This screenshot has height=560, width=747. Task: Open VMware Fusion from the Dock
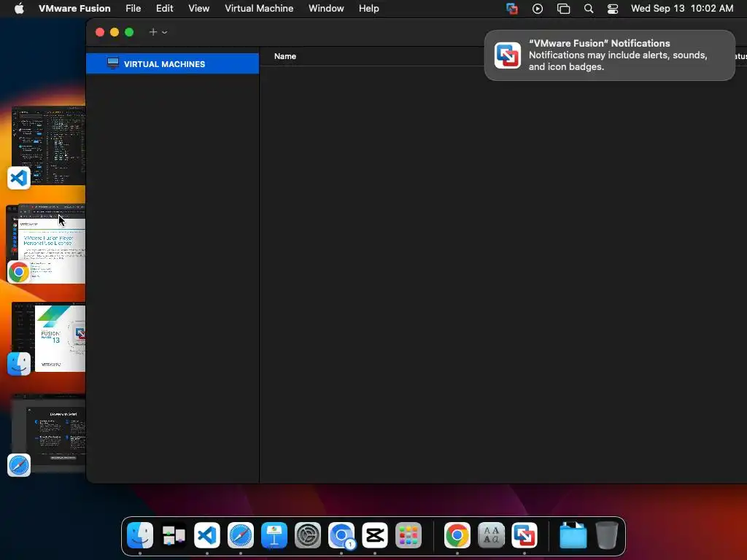coord(525,535)
